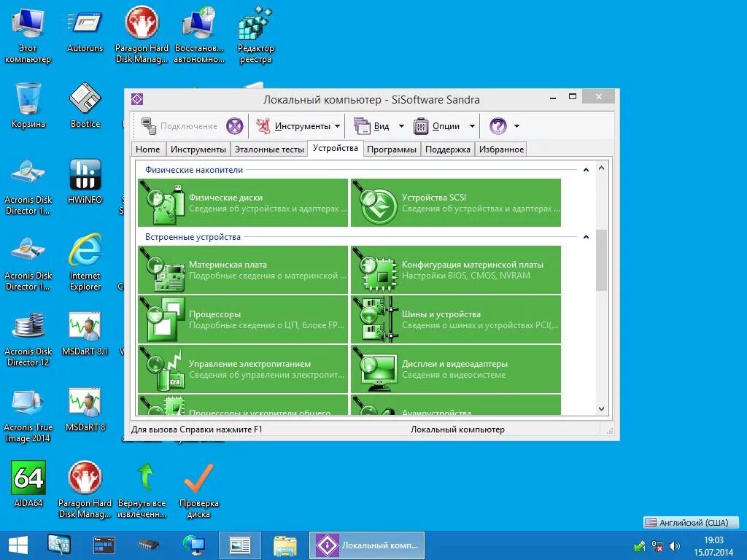The image size is (747, 560).
Task: Click the Подключение toolbar button
Action: tap(179, 126)
